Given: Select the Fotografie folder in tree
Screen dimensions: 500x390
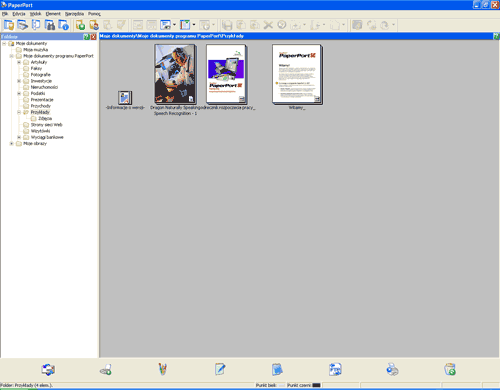Looking at the screenshot, I should (x=40, y=75).
